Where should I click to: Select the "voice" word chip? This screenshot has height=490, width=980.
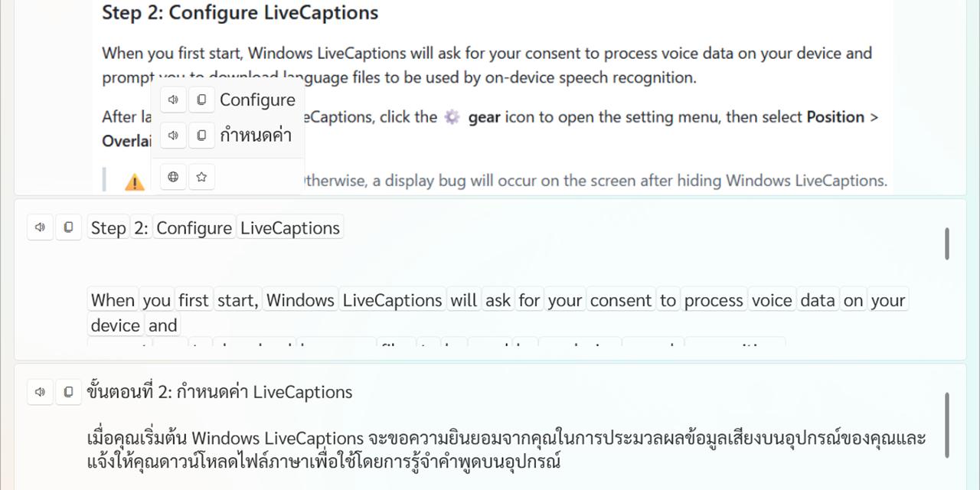(x=772, y=299)
